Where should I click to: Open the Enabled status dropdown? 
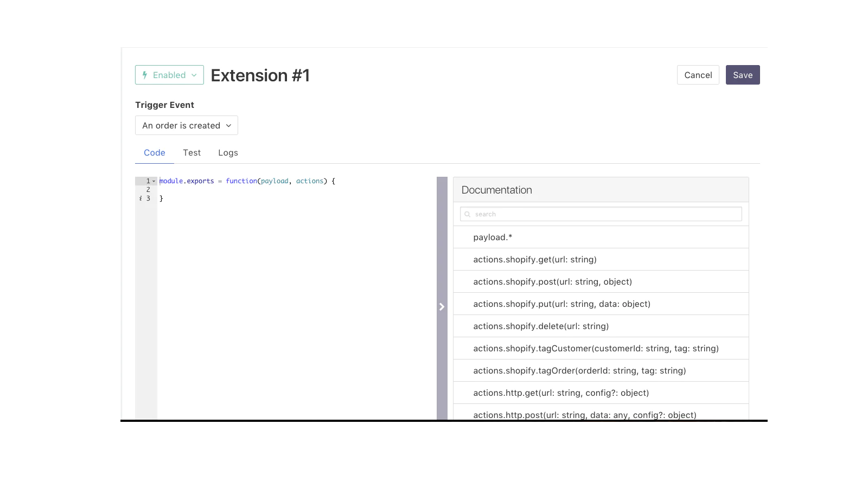(169, 75)
